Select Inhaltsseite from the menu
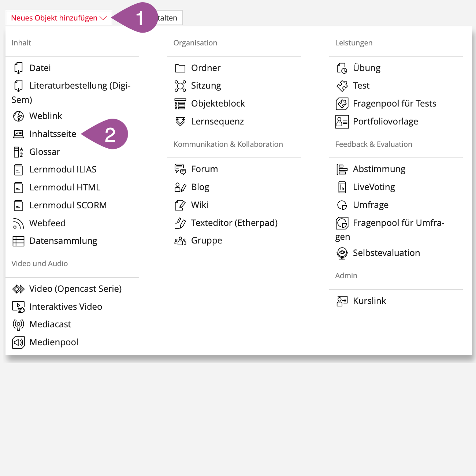The height and width of the screenshot is (476, 476). point(53,134)
